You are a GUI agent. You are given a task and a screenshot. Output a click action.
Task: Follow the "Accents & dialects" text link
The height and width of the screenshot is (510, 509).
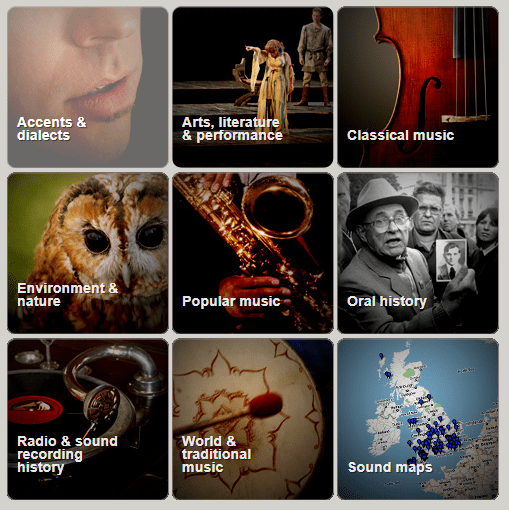click(51, 129)
